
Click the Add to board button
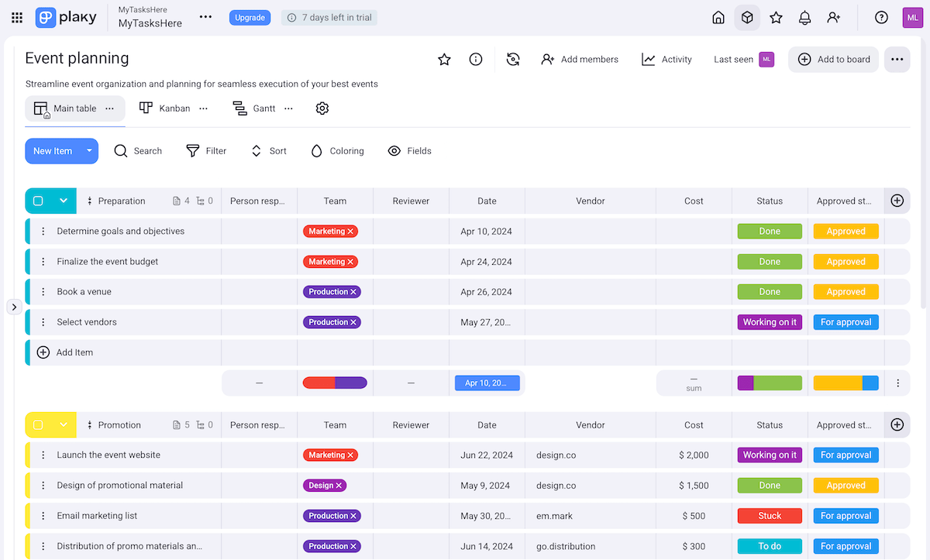(833, 59)
